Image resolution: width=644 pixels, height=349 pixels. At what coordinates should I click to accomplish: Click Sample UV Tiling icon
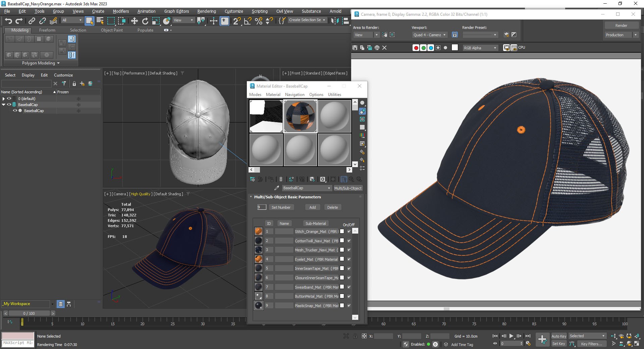point(362,127)
